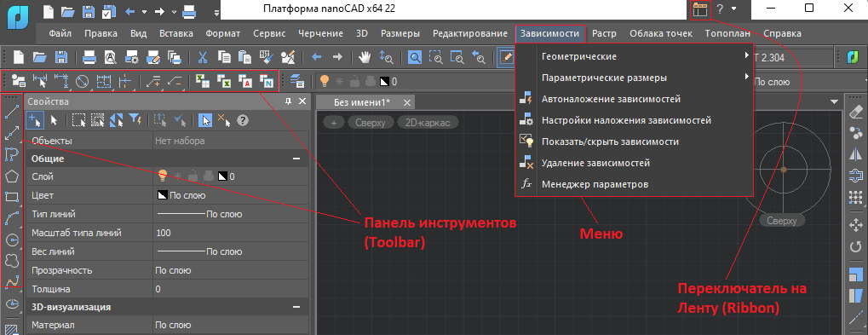Toggle add-to-selection mode in Properties
This screenshot has height=335, width=868.
tap(36, 119)
